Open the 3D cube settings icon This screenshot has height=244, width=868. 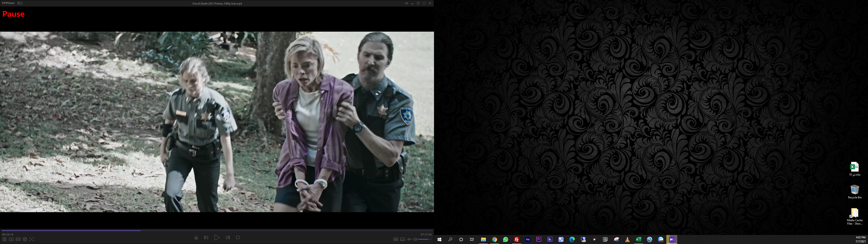tap(25, 239)
